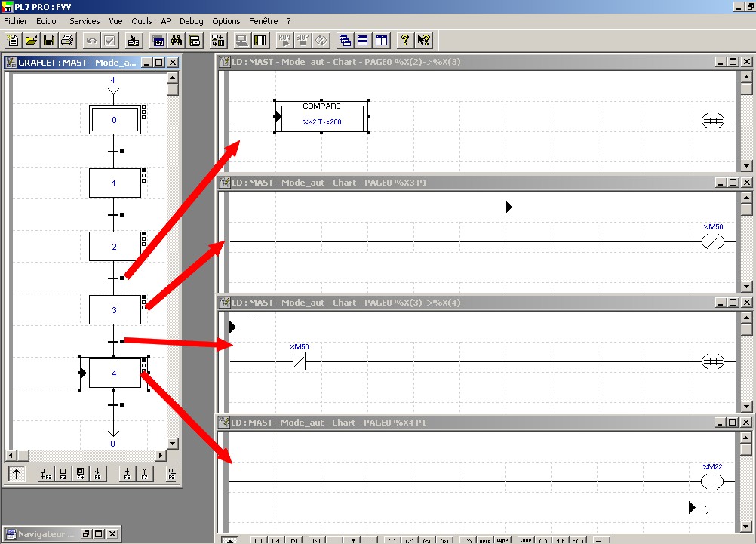Click scroll-down arrow in %X3 P1 window

click(746, 287)
